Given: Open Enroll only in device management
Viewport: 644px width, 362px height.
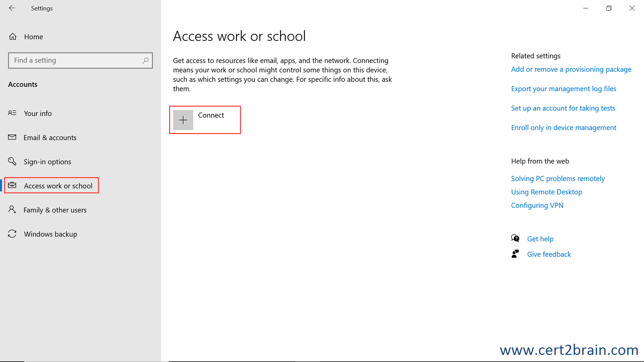Looking at the screenshot, I should point(564,128).
